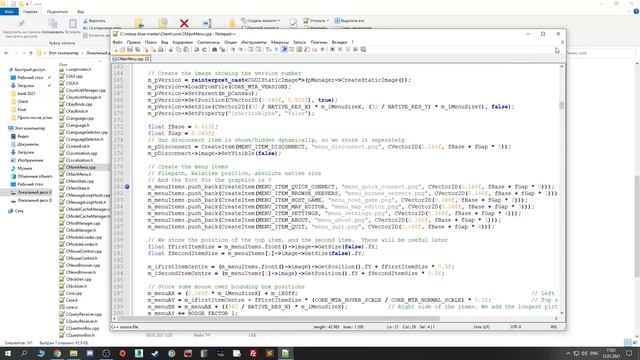The width and height of the screenshot is (640, 360).
Task: Toggle synchronized horizontal scrolling icon
Action: point(258,49)
